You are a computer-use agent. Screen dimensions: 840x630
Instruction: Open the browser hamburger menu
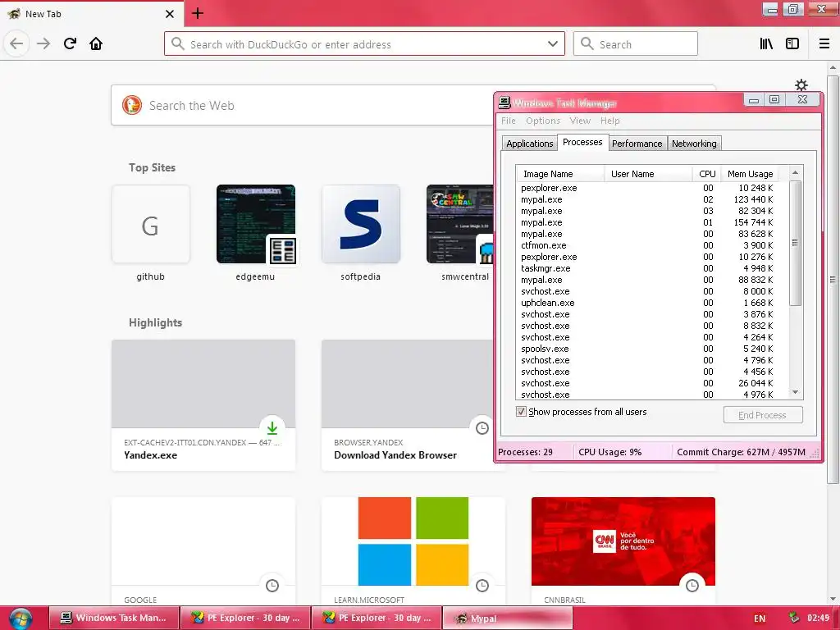click(x=824, y=43)
